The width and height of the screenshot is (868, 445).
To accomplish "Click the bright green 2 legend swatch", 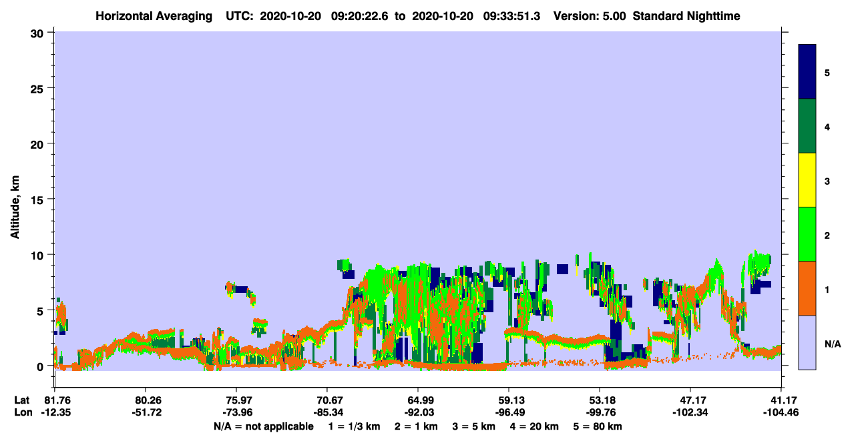I will pyautogui.click(x=807, y=234).
